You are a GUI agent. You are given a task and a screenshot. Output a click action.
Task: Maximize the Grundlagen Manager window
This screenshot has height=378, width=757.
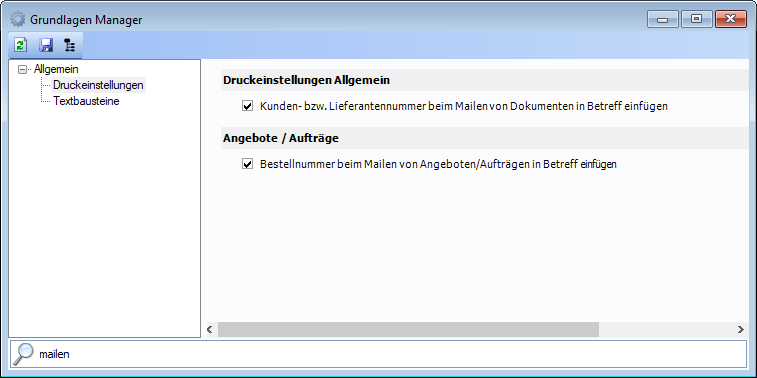point(696,19)
